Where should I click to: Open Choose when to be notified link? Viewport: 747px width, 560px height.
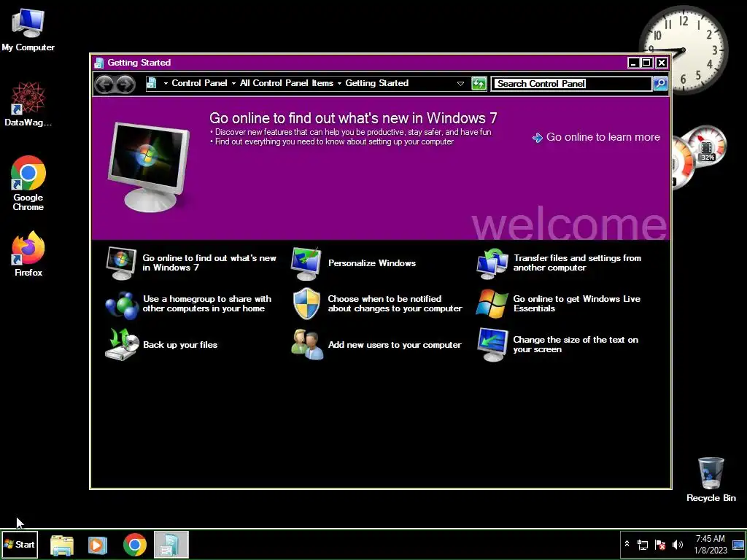click(395, 304)
